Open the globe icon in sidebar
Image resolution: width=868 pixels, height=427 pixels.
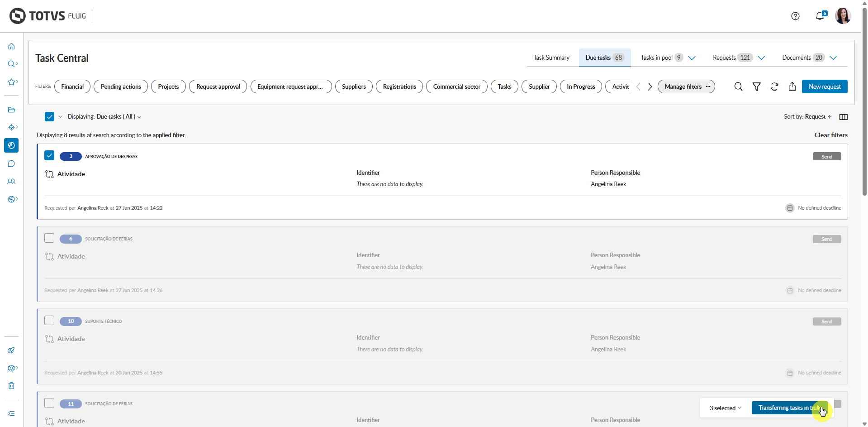pyautogui.click(x=11, y=199)
